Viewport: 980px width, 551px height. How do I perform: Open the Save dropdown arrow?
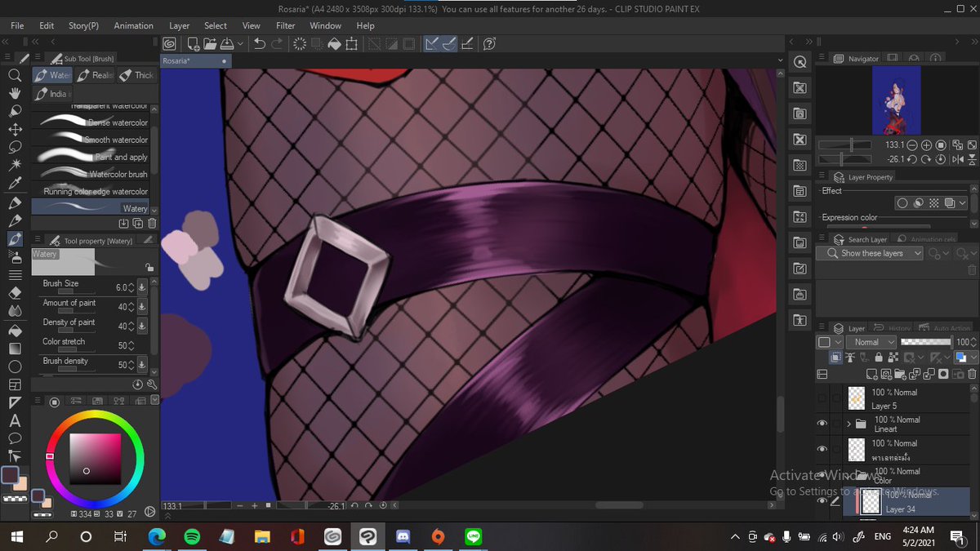pyautogui.click(x=239, y=44)
